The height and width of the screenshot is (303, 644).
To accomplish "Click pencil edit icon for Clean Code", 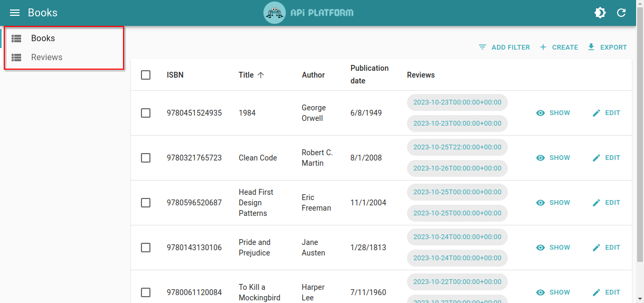I will pos(596,158).
